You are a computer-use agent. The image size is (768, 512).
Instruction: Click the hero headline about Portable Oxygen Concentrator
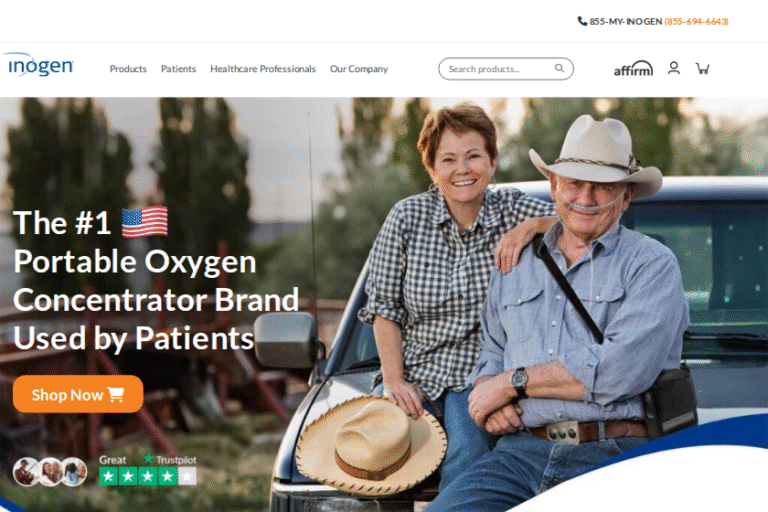tap(156, 280)
